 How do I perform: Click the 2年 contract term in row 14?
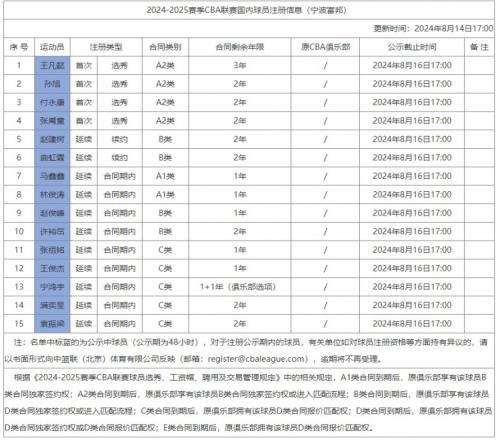[240, 305]
